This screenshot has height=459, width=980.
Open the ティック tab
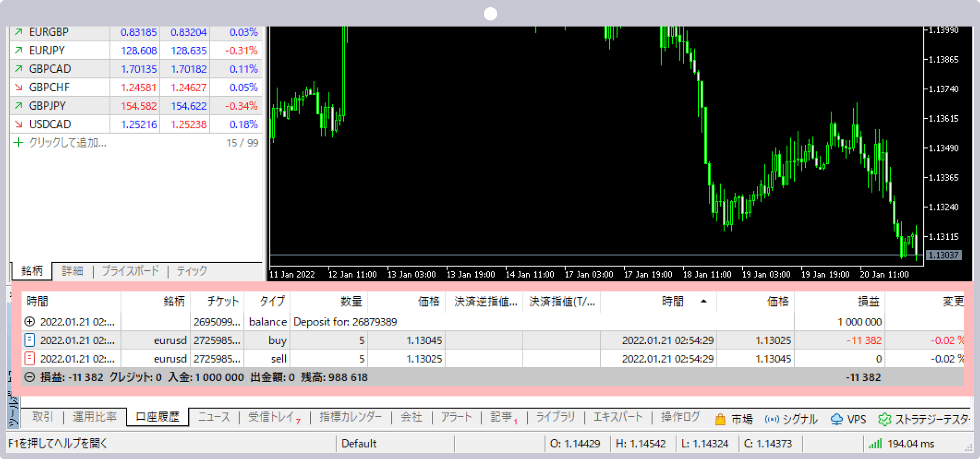[192, 271]
